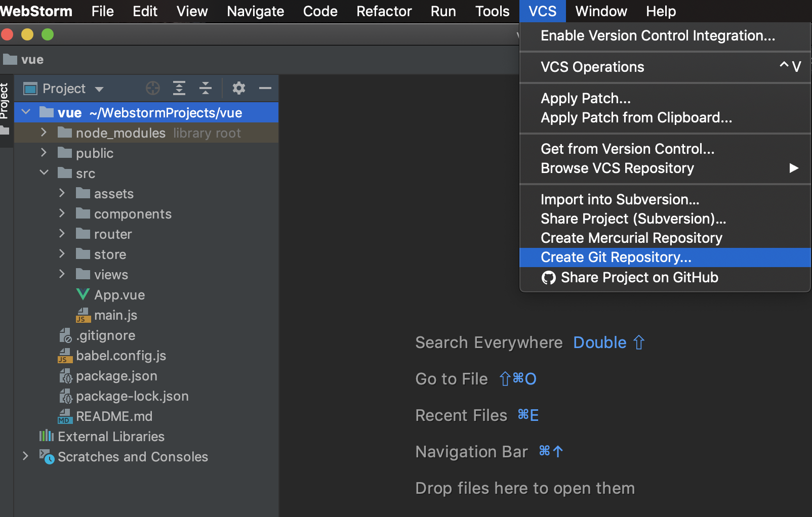The height and width of the screenshot is (517, 812).
Task: Click the JS file icon of main.js
Action: [x=83, y=315]
